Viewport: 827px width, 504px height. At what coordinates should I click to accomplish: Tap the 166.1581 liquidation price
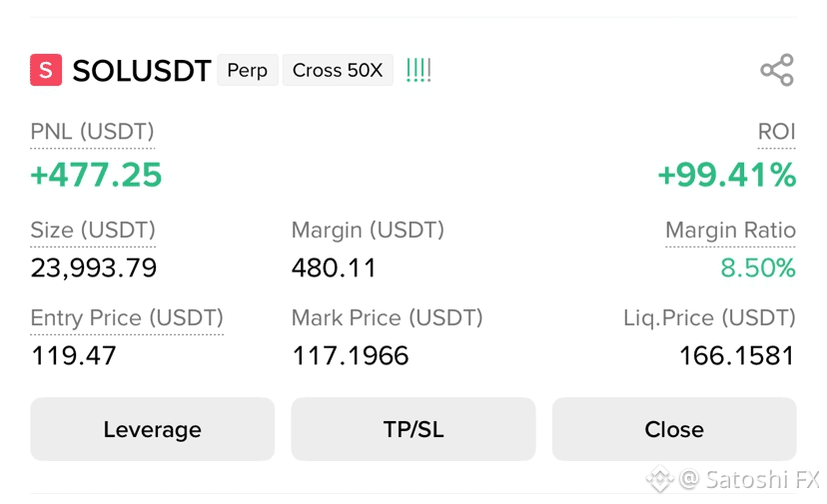(737, 356)
